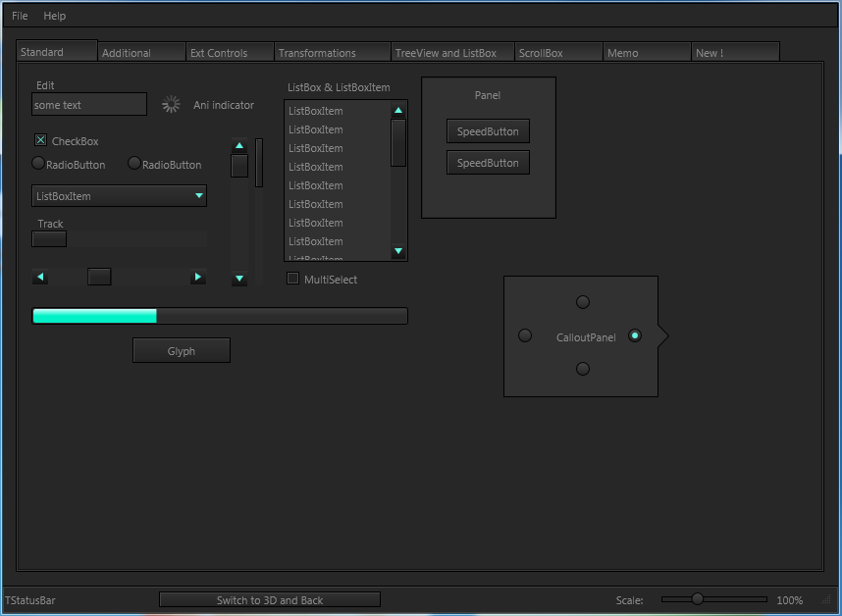Click the horizontal scrollbar right arrow
842x616 pixels.
198,277
